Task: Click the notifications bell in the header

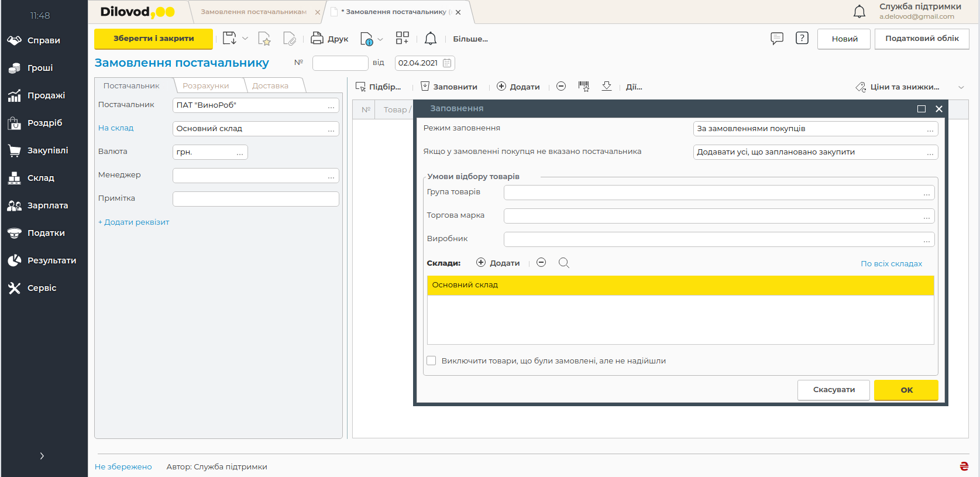Action: point(859,12)
